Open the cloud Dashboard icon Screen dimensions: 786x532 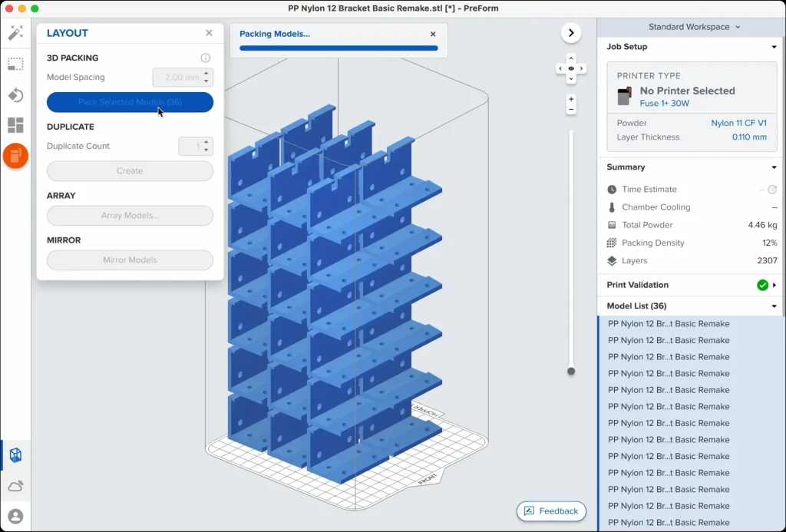15,487
